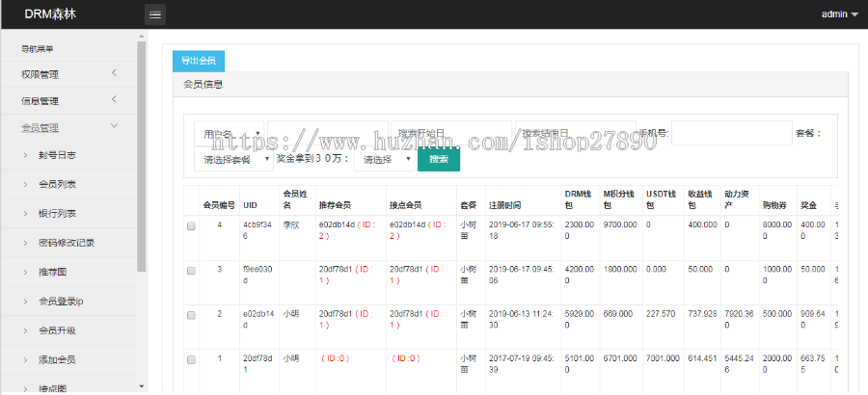Focus the 搜索结束日 date field

point(575,133)
